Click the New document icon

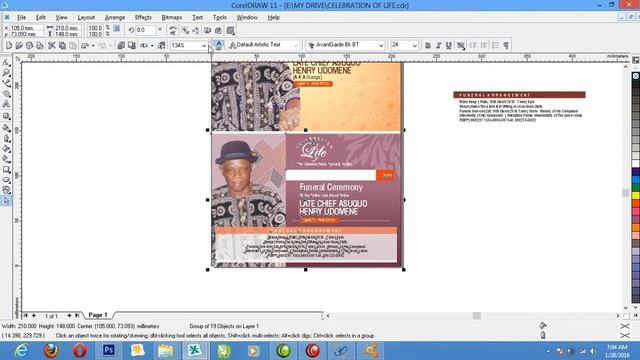tap(9, 45)
